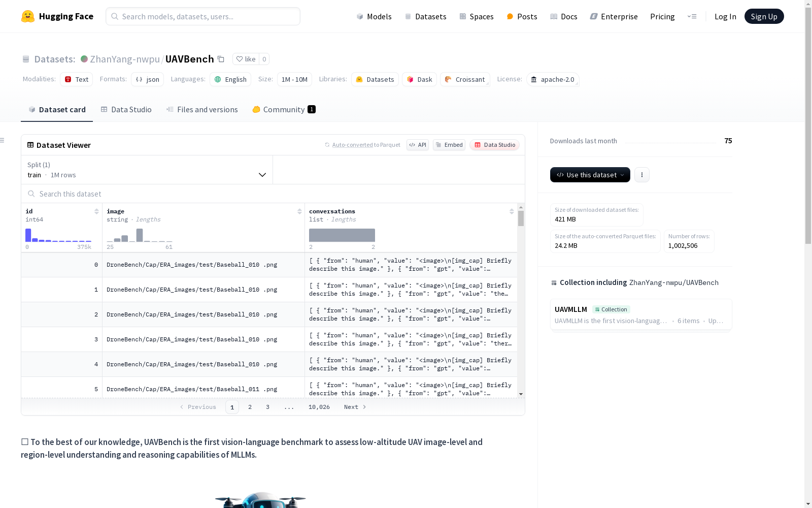Click the Hugging Face logo icon
The width and height of the screenshot is (812, 508).
(x=28, y=16)
